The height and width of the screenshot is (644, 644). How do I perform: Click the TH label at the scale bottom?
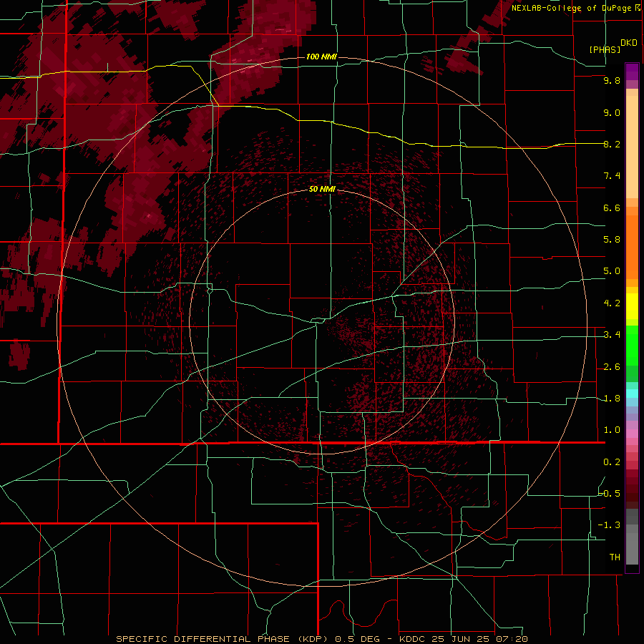(615, 557)
